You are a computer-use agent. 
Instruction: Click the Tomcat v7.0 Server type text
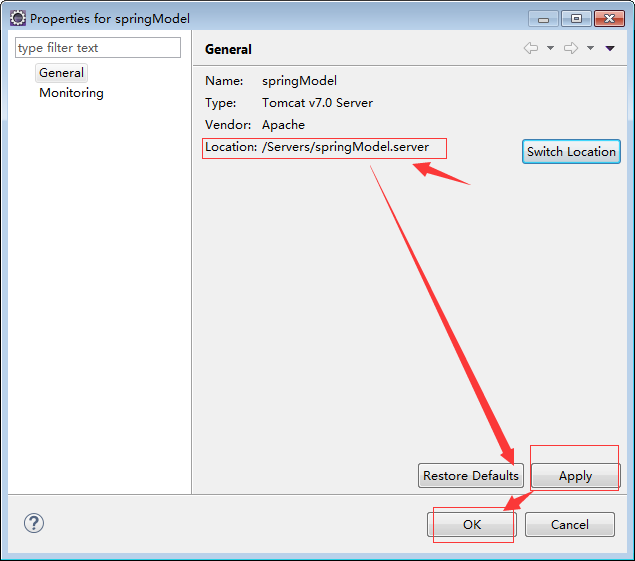click(x=317, y=102)
